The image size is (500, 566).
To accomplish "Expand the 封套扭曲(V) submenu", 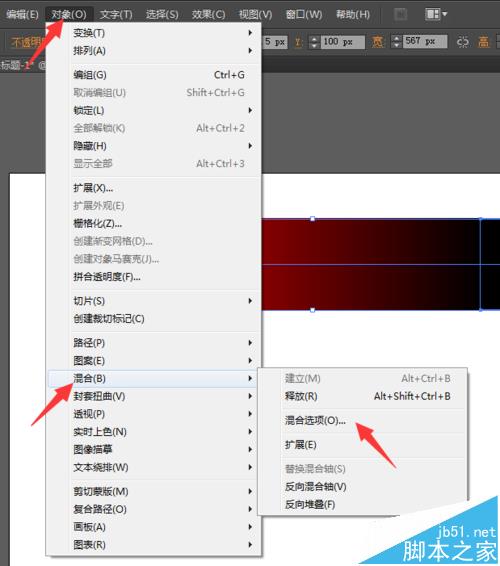I will [x=154, y=396].
